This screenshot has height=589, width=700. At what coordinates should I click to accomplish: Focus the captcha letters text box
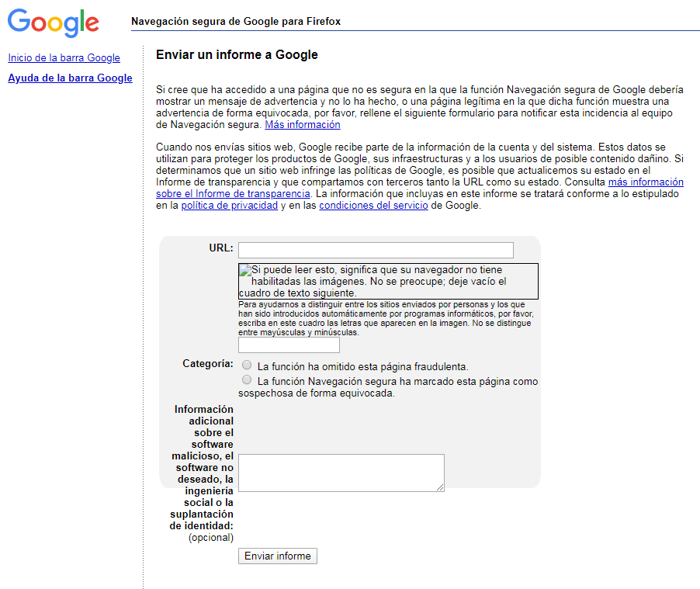289,345
